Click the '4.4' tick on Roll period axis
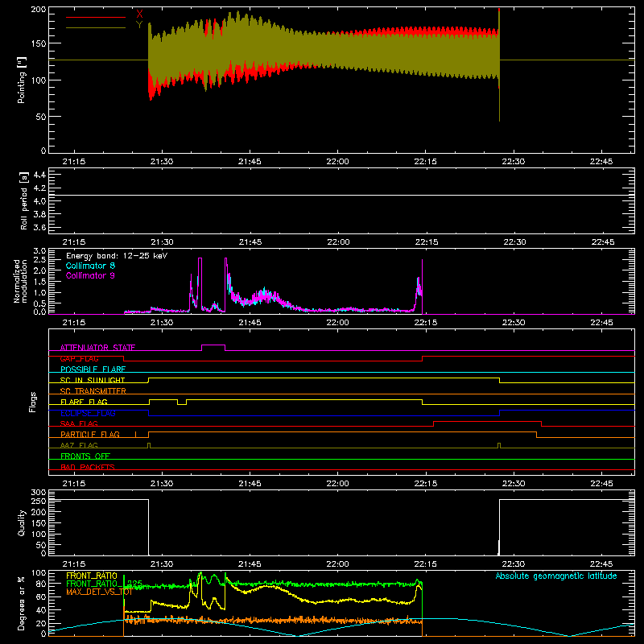644x644 pixels. click(39, 175)
